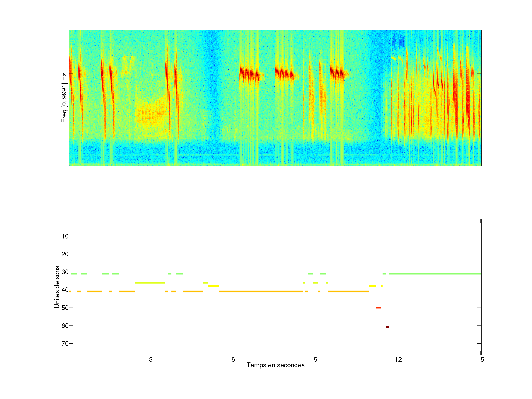532x399 pixels.
Task: Click the y-axis tick label 70
Action: click(x=65, y=344)
